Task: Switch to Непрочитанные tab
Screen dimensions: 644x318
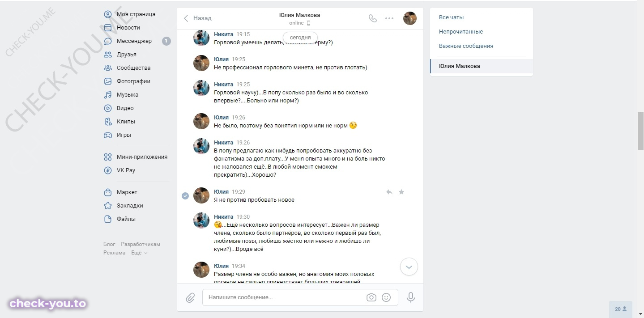Action: pyautogui.click(x=461, y=32)
